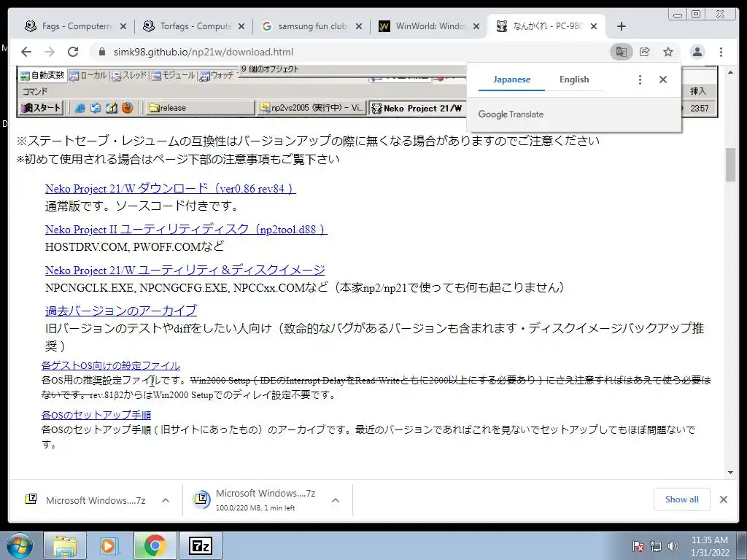Close the samsung fun club tab

(x=359, y=27)
